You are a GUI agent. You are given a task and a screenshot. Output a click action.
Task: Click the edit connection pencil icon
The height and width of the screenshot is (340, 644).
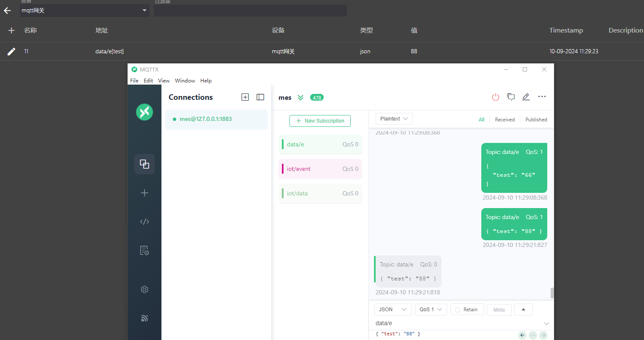pos(526,97)
